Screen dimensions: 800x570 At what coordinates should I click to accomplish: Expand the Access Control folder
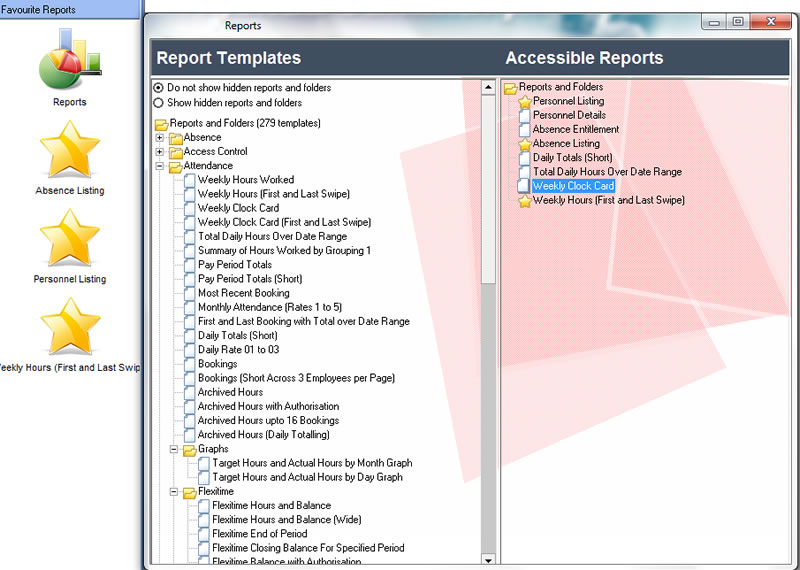160,152
